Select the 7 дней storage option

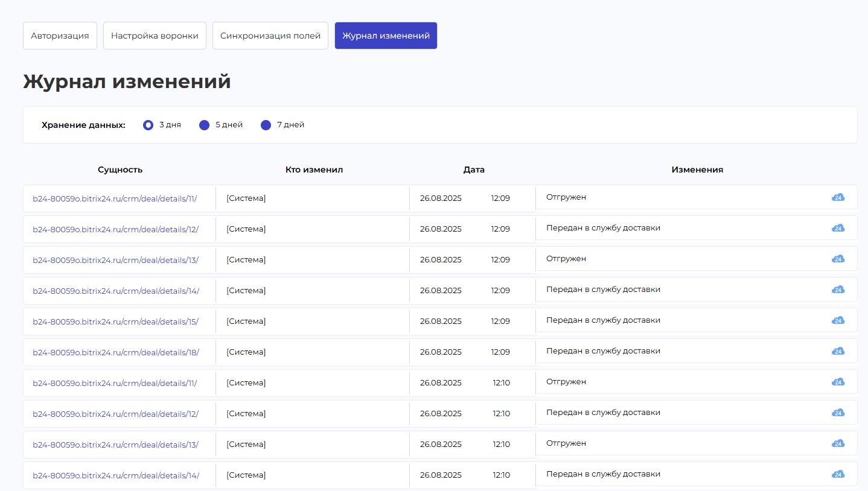[x=266, y=125]
